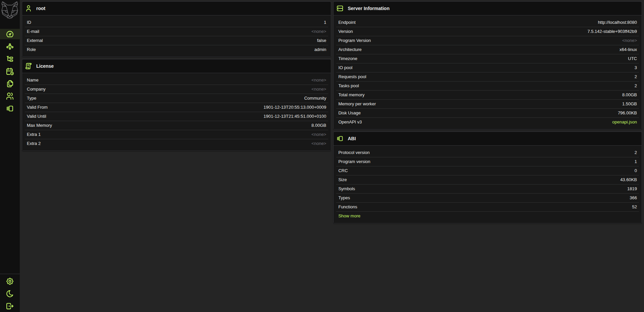644x312 pixels.
Task: Click the Tasks pool row label
Action: coord(348,86)
